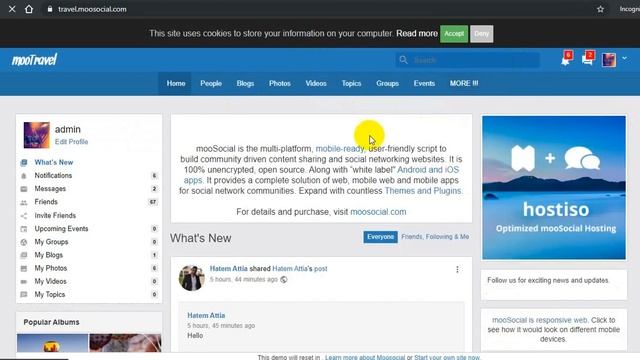
Task: Click Hatem Attia's post avatar
Action: 191,278
